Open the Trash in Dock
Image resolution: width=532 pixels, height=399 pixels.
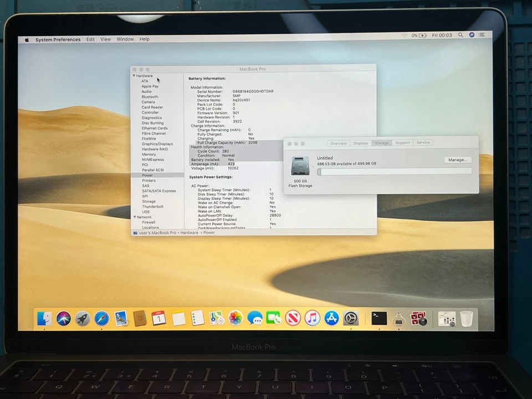coord(467,319)
